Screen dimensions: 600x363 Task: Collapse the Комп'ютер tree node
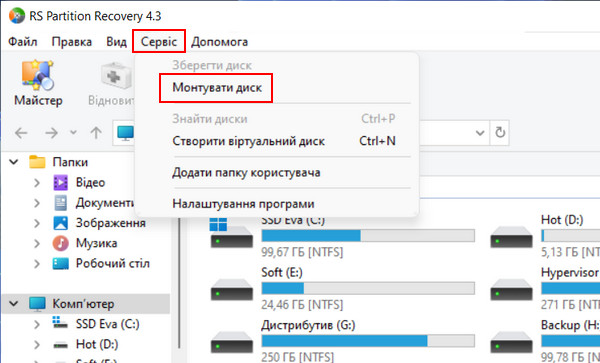(x=14, y=304)
